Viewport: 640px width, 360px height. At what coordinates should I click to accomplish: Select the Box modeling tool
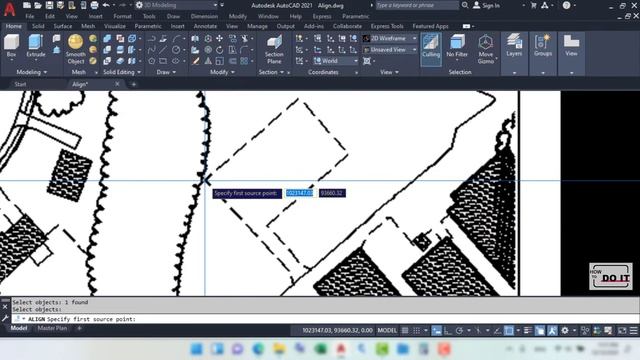tap(11, 46)
